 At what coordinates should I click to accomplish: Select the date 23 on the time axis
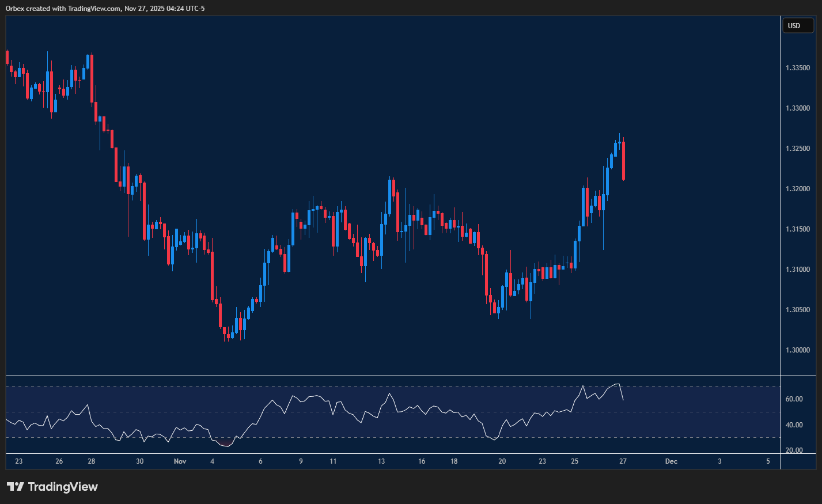[x=18, y=461]
